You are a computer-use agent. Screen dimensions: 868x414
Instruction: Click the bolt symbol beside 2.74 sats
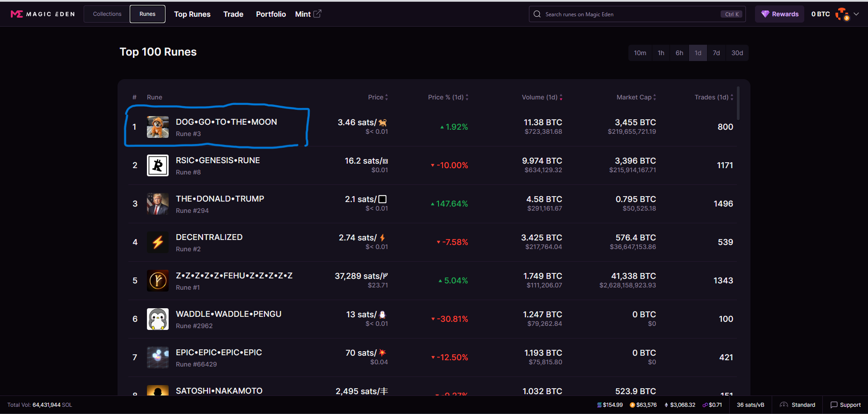click(382, 238)
